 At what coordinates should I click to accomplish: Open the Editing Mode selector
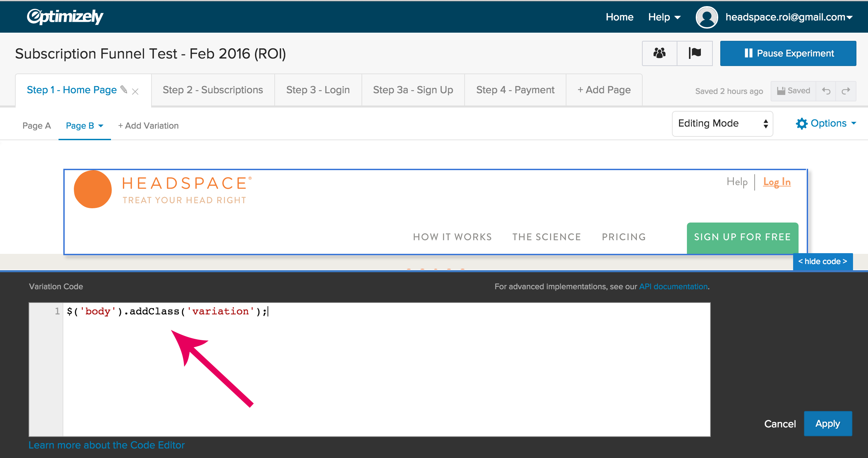(x=722, y=124)
